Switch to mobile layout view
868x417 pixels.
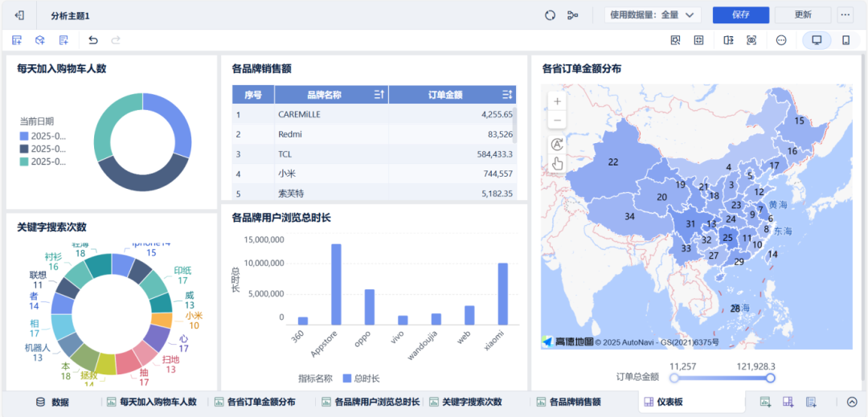point(845,40)
